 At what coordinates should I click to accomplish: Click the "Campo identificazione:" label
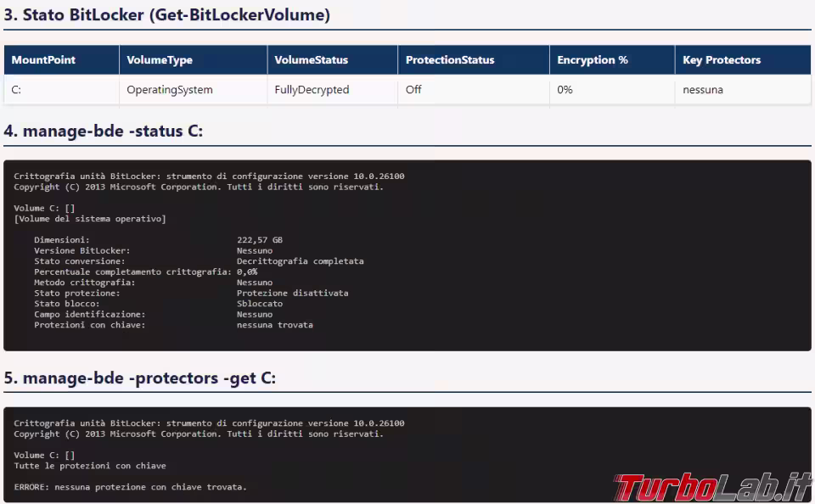pos(90,314)
